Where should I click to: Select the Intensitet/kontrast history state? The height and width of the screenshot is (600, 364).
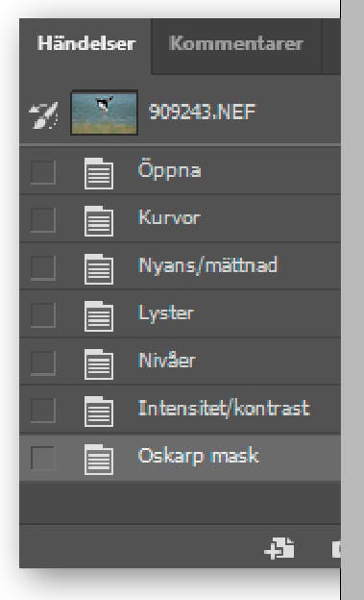tap(180, 409)
